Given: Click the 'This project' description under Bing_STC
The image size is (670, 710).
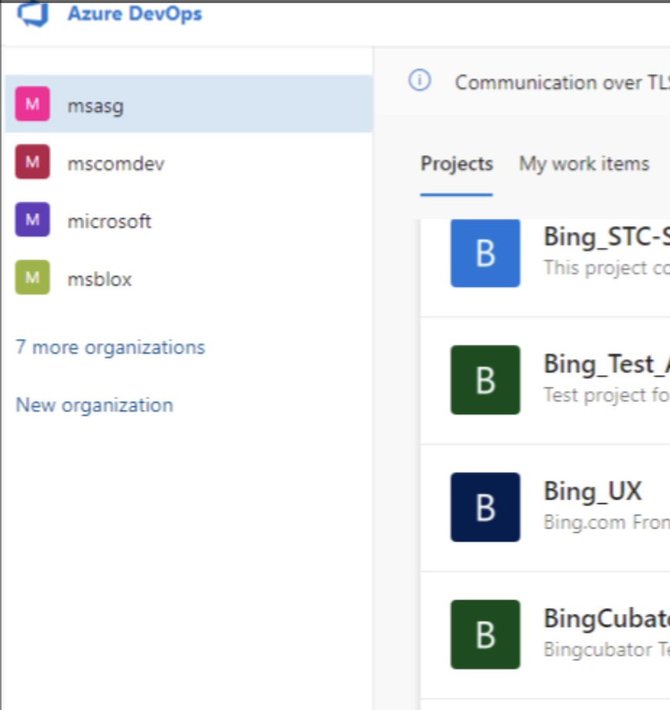Looking at the screenshot, I should (x=607, y=268).
